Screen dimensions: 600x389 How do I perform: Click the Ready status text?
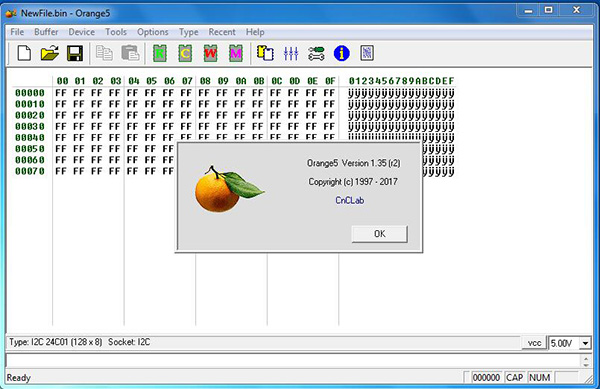[18, 378]
